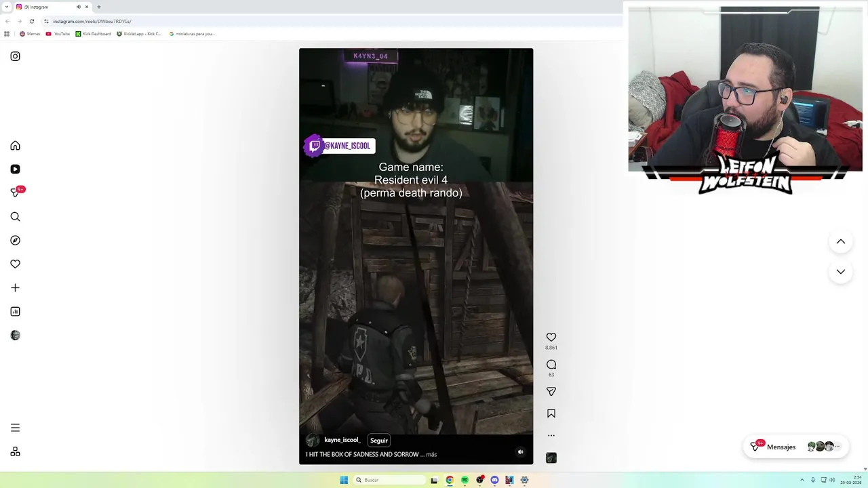The image size is (868, 488).
Task: Open a new browser tab
Action: click(x=99, y=7)
